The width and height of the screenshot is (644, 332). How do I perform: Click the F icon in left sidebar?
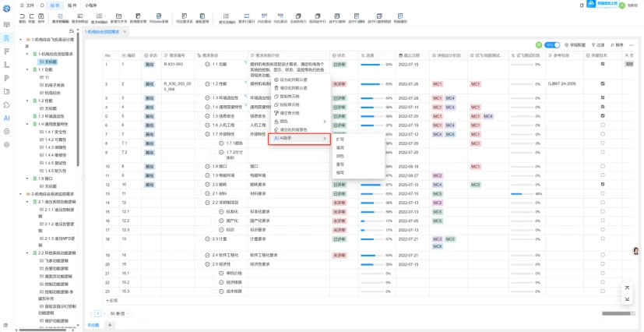6,51
